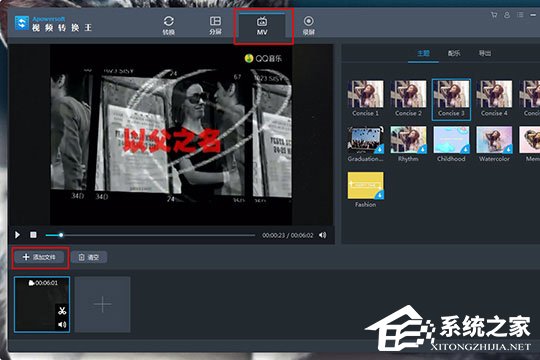Toggle the clip's audio speaker icon
This screenshot has width=540, height=360.
(x=62, y=325)
